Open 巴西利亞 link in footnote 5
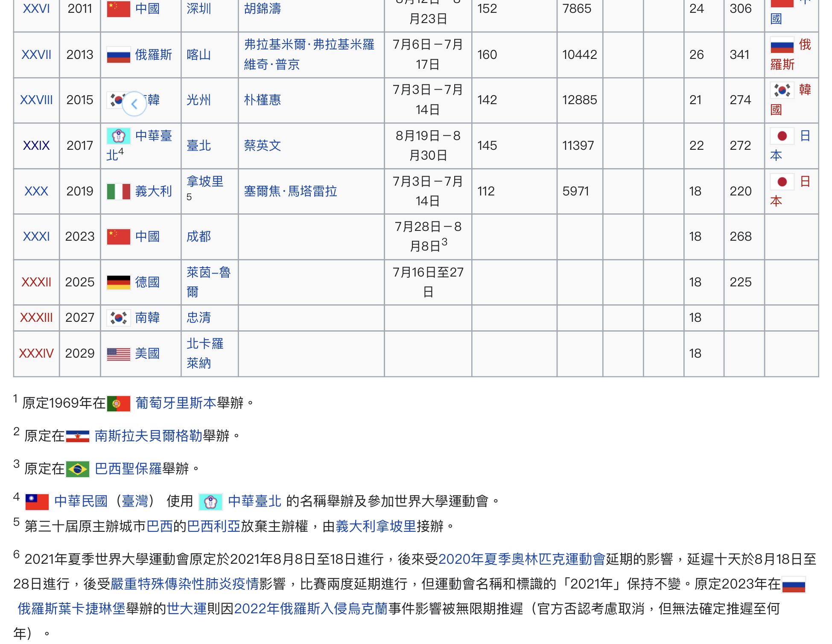832x644 pixels. [213, 527]
